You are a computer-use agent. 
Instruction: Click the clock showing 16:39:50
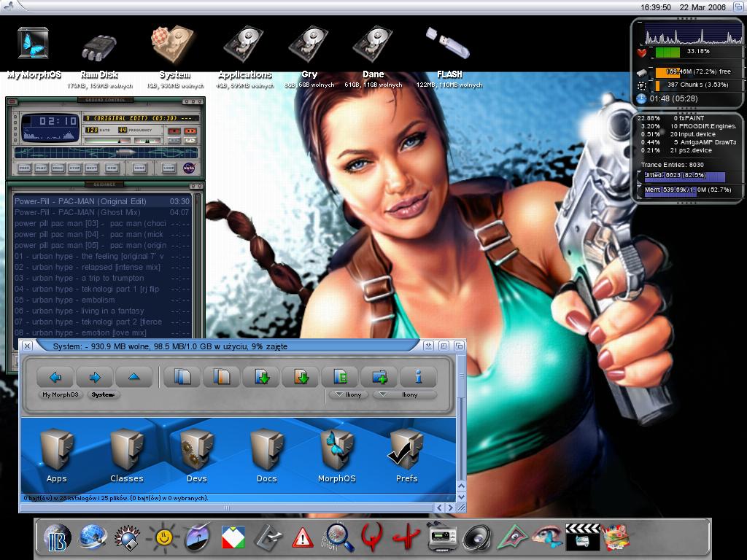click(x=656, y=7)
